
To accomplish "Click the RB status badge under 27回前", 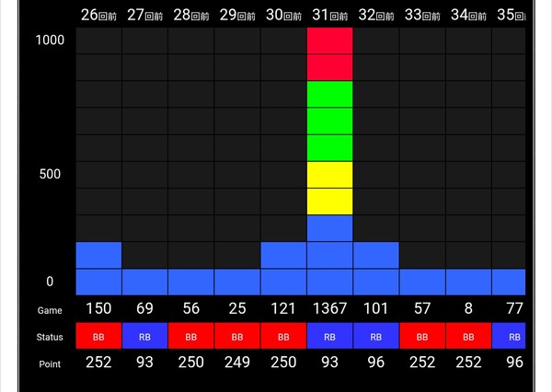I will click(144, 336).
